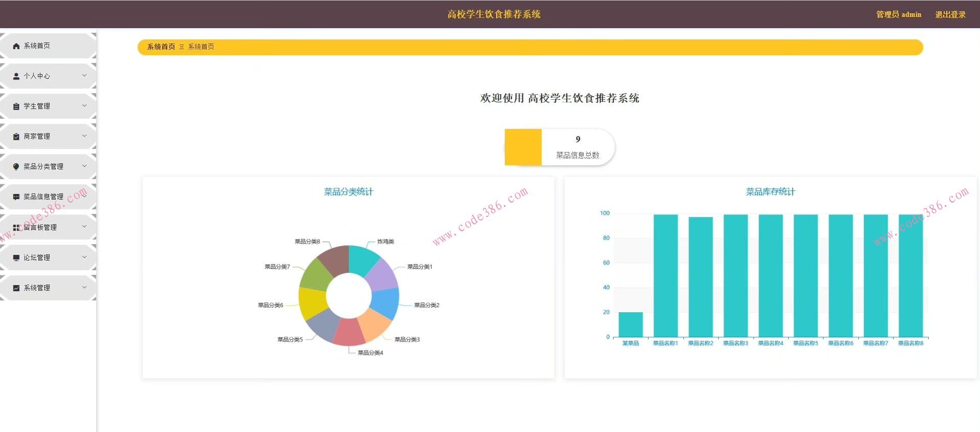Click the monitor icon for 论坛管理
Screen dimensions: 980x432
tap(16, 258)
